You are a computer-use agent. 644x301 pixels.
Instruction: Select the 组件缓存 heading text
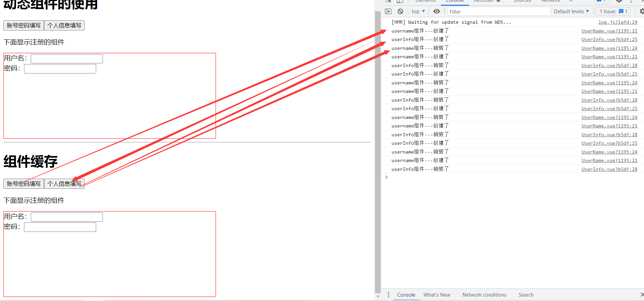30,161
